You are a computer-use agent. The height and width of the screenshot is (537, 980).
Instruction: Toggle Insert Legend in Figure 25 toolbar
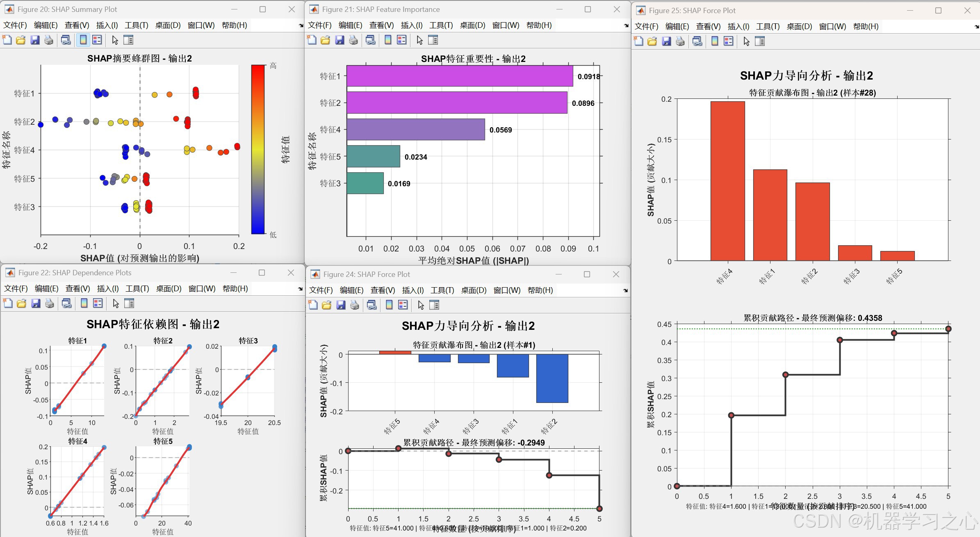coord(729,41)
